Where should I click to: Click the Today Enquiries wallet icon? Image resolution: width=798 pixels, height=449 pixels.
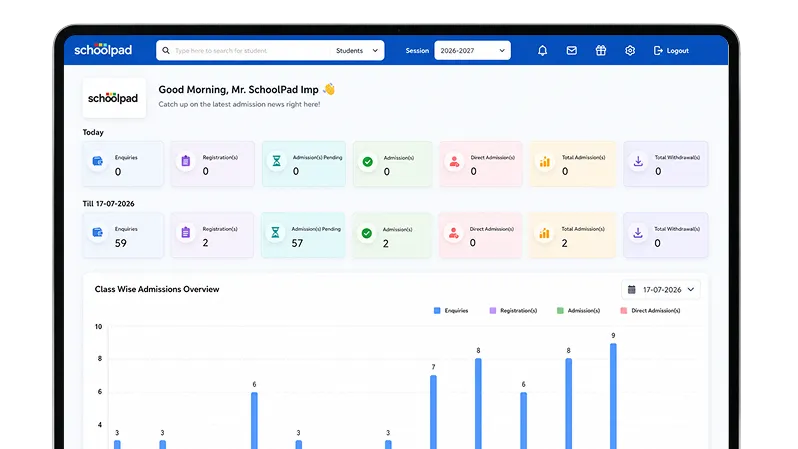[x=98, y=161]
